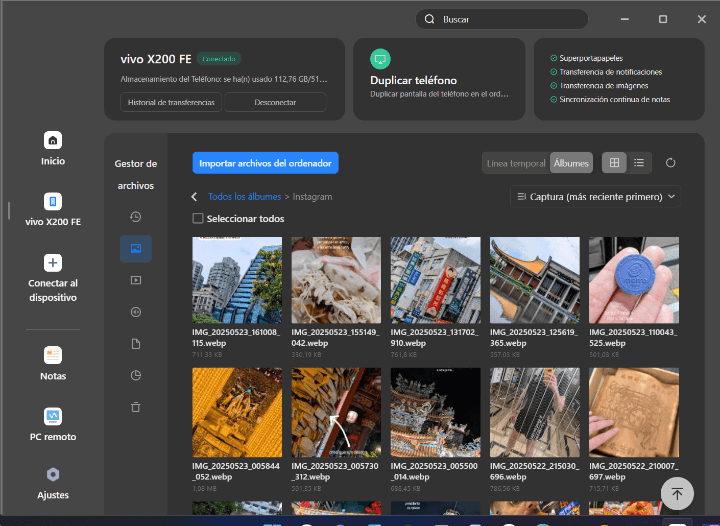This screenshot has height=526, width=720.
Task: Click the Superportapapeles feature text
Action: 591,58
